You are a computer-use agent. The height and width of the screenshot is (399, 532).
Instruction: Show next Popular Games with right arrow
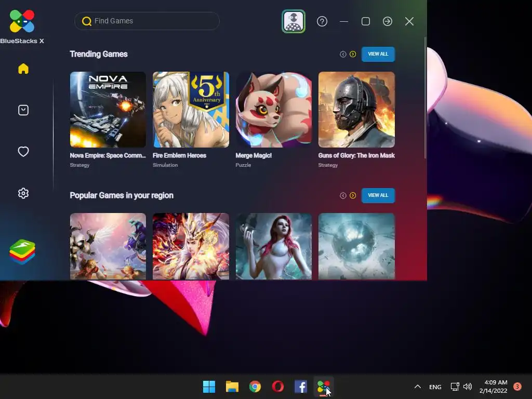pos(353,195)
